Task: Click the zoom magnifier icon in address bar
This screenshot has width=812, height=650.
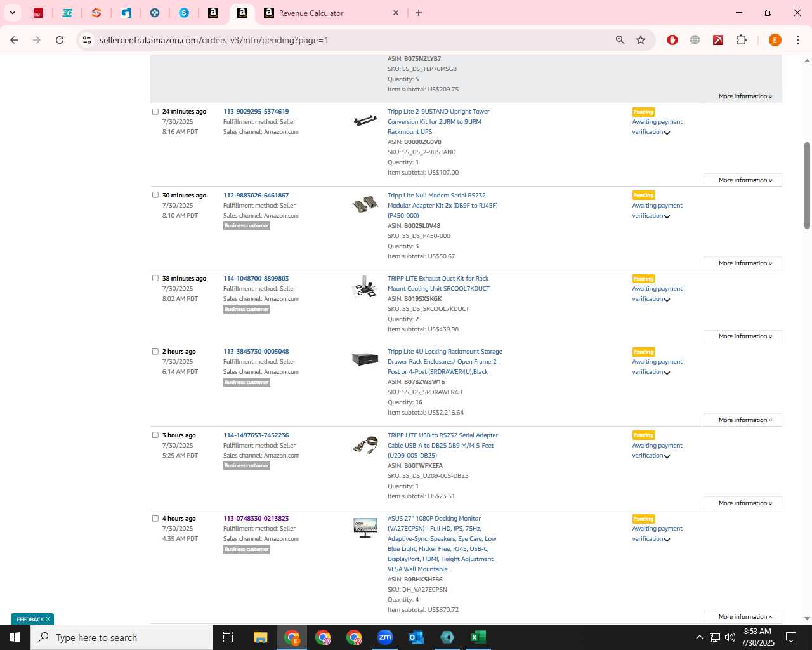Action: click(620, 40)
